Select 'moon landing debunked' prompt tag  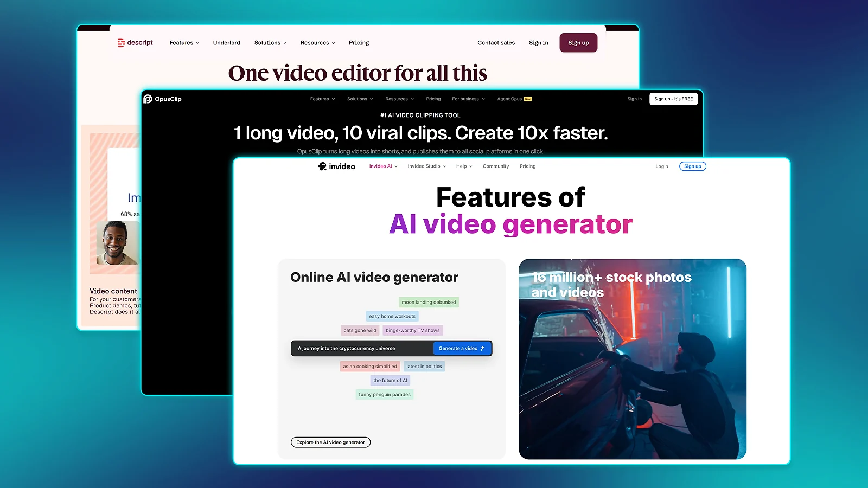point(429,303)
